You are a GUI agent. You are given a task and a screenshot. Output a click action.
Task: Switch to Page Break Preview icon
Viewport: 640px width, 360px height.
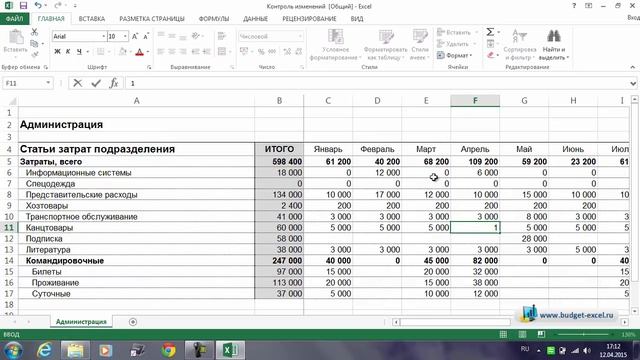(541, 334)
